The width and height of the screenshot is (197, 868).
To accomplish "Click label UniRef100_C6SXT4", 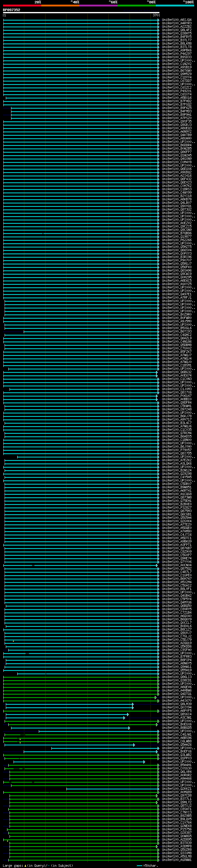I will (x=177, y=94).
